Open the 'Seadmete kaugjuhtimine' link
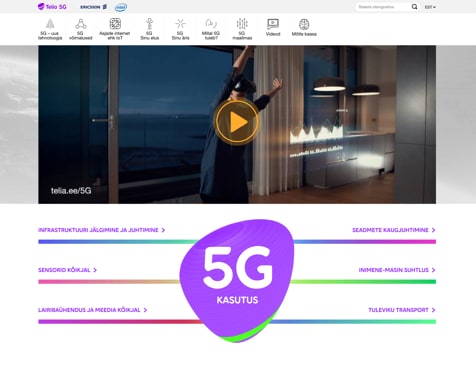This screenshot has height=382, width=476. point(394,230)
